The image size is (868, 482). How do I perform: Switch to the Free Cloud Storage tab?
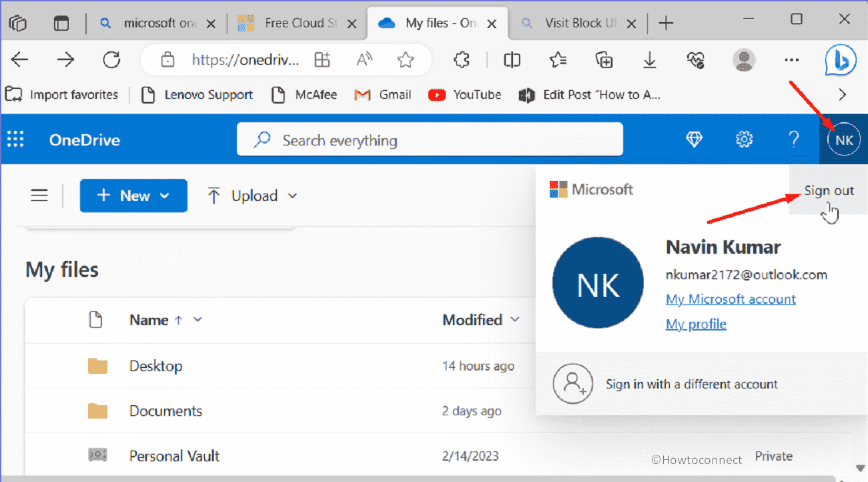tap(298, 23)
